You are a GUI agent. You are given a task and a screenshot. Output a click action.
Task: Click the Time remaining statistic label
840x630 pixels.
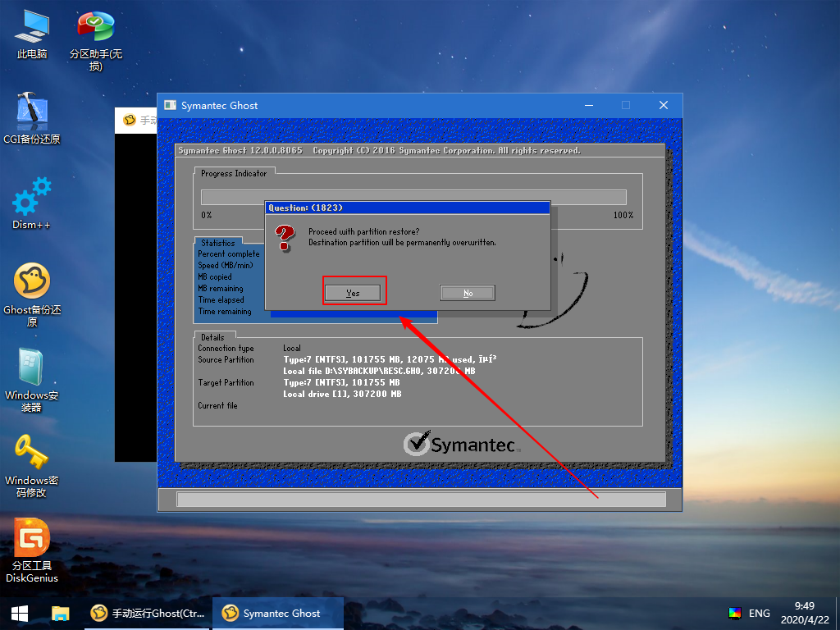[x=225, y=311]
